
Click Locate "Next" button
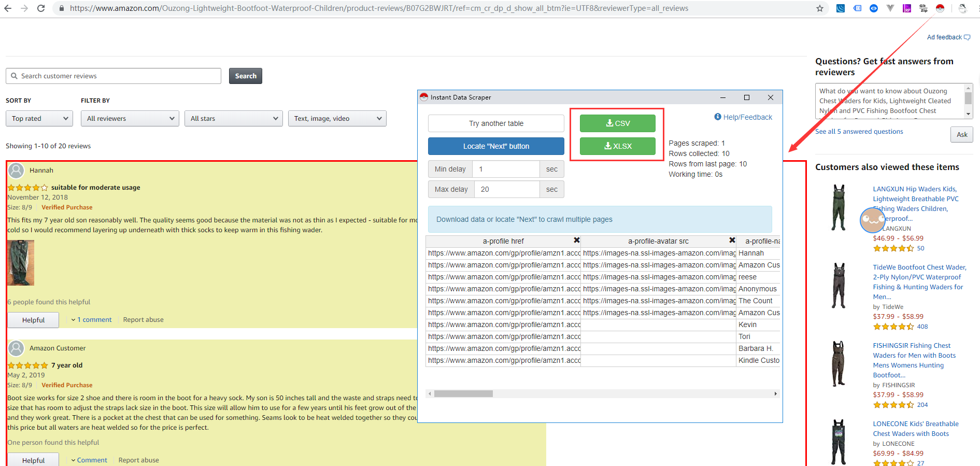pos(496,146)
